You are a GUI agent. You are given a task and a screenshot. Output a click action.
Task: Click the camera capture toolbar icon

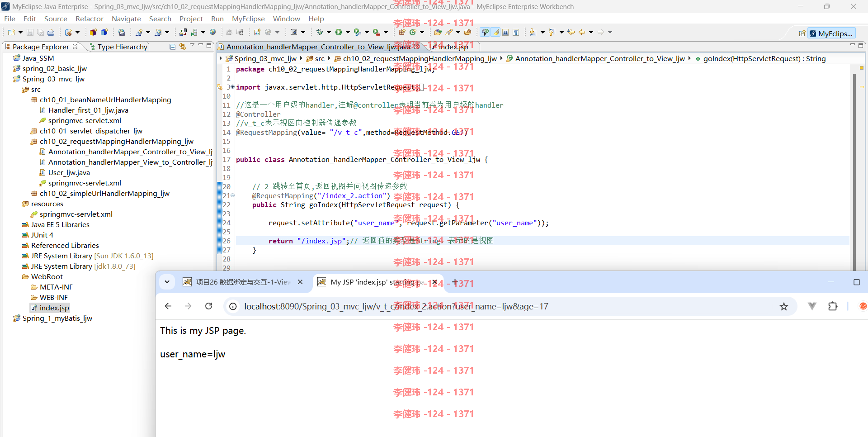294,32
